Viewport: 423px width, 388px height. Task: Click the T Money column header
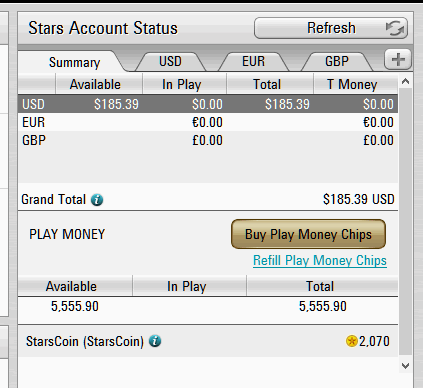point(352,84)
